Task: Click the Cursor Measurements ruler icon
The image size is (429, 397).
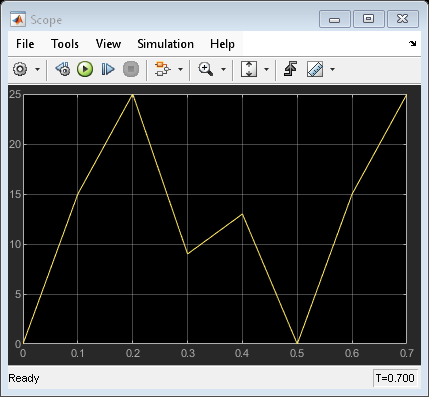Action: 315,69
